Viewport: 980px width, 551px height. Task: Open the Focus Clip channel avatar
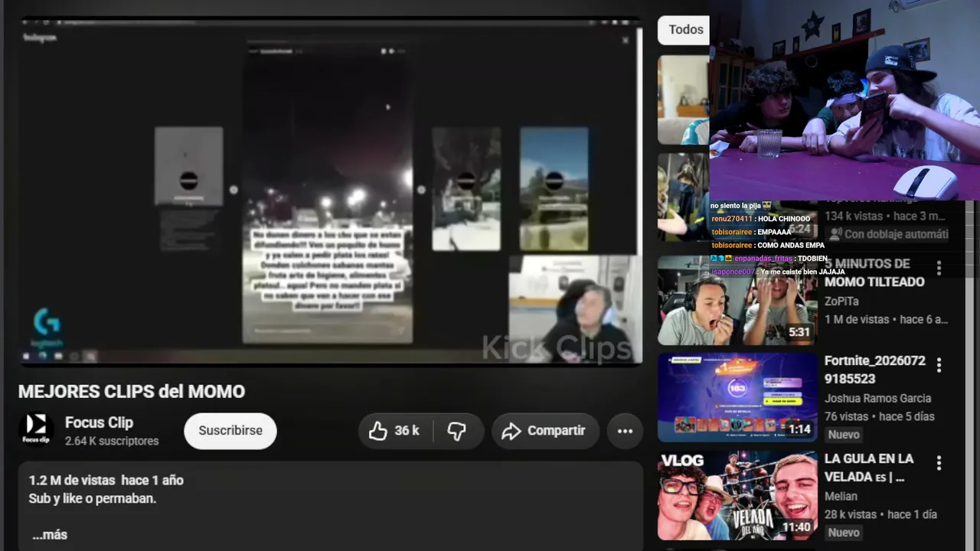(x=36, y=429)
